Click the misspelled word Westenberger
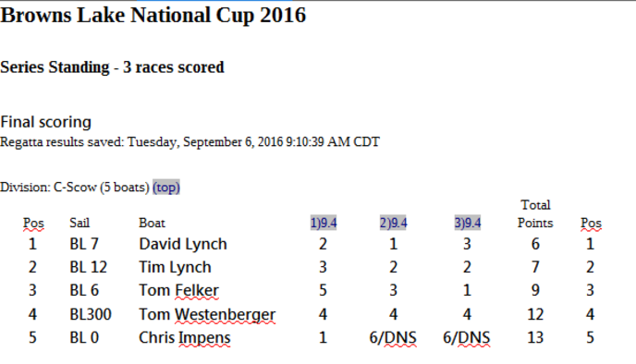The image size is (636, 364). 226,314
